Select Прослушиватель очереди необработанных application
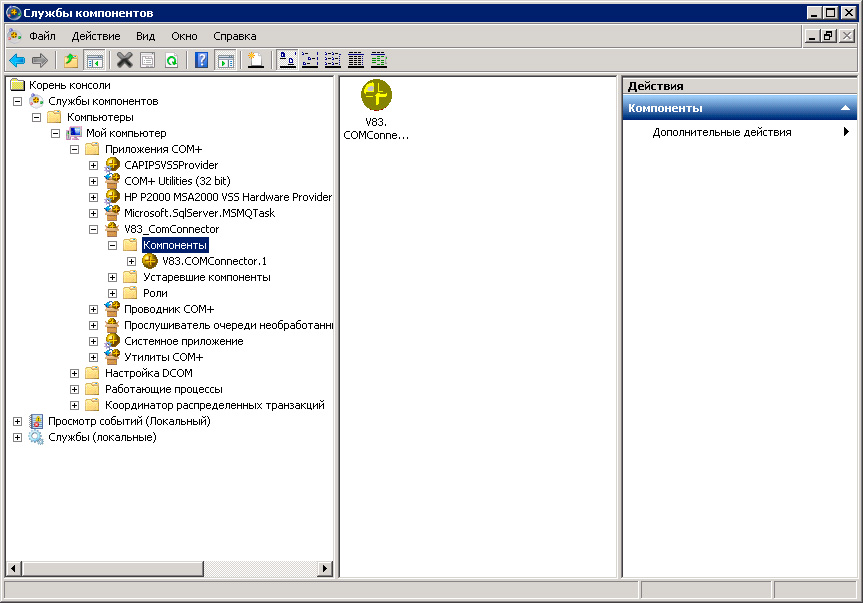Screen dimensions: 863x603 tap(228, 325)
